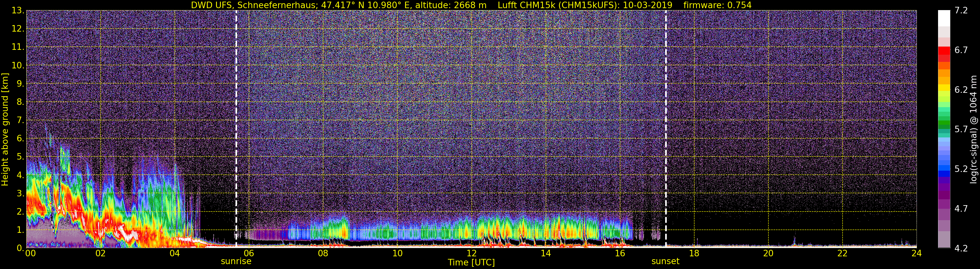The height and width of the screenshot is (269, 980).
Task: Click the height axis tick label 5.
Action: [20, 157]
